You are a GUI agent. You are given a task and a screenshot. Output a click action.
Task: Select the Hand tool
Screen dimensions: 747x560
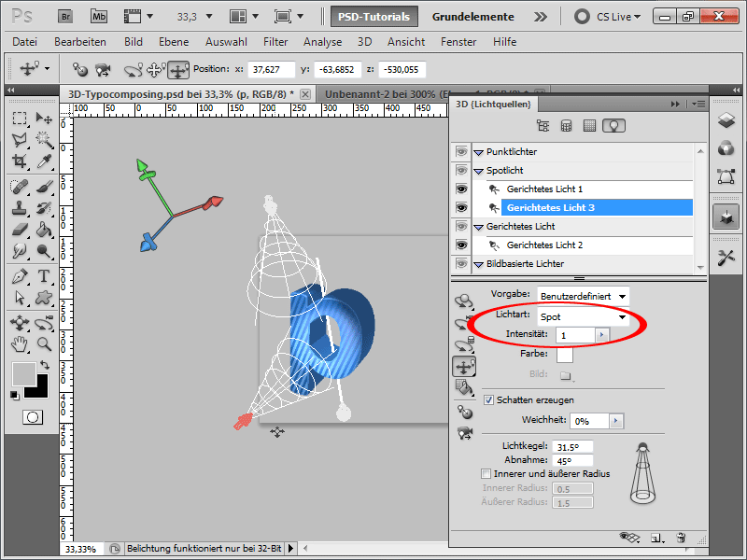[x=19, y=343]
